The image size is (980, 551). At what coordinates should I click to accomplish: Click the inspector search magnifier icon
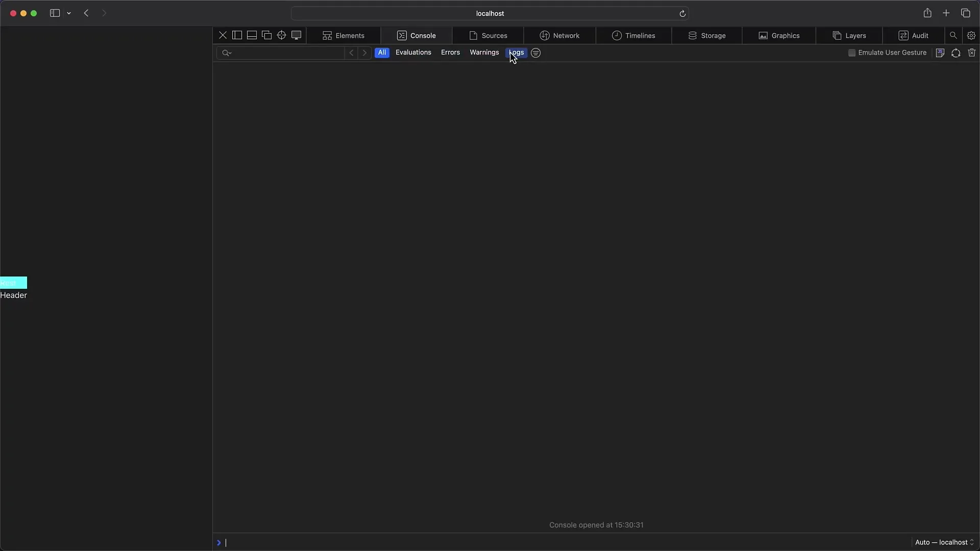[953, 35]
